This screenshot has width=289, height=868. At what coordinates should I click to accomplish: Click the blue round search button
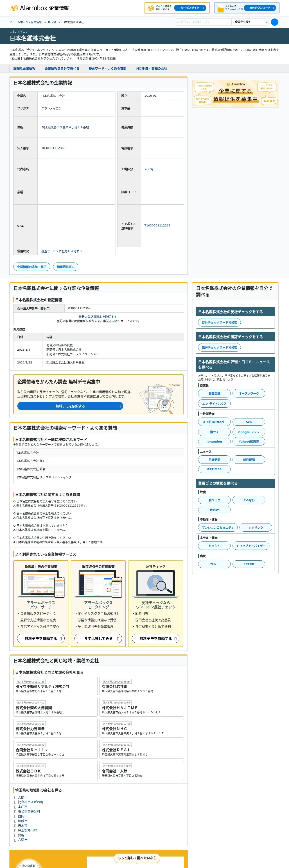[275, 22]
